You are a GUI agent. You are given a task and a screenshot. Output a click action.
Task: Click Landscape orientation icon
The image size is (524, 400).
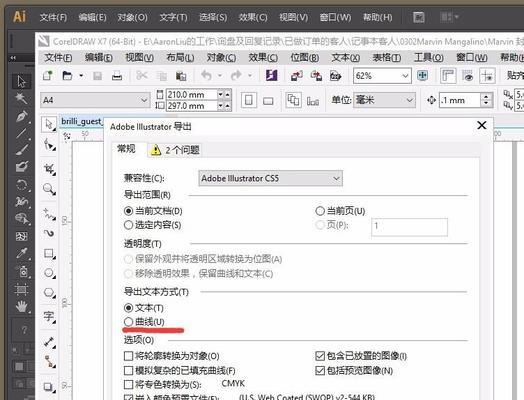pos(268,100)
